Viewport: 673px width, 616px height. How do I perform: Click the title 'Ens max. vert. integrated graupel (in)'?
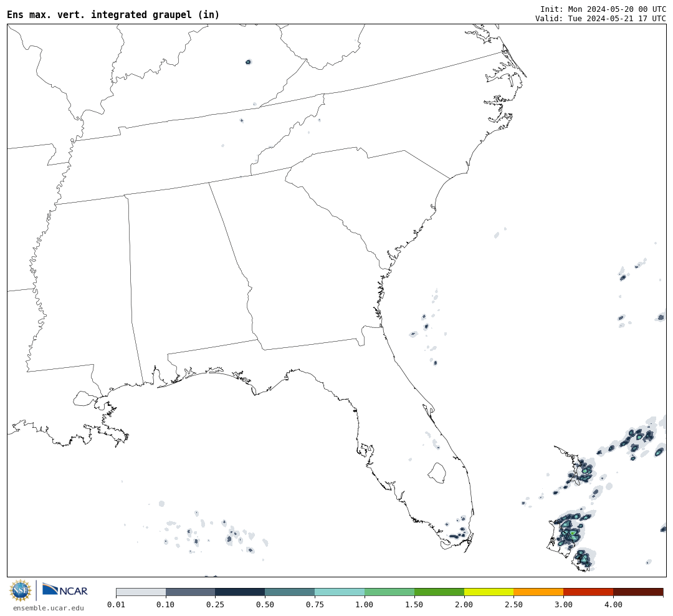113,14
